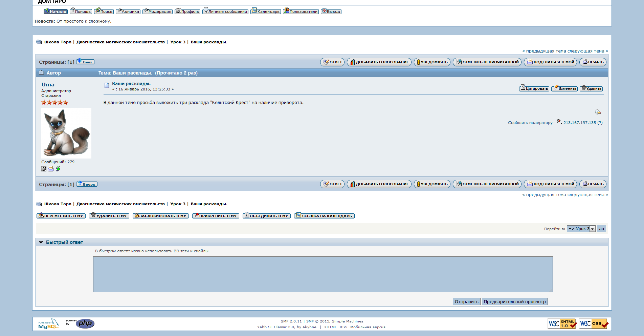This screenshot has height=336, width=644.
Task: Jump up with the Вверх button
Action: tap(87, 184)
